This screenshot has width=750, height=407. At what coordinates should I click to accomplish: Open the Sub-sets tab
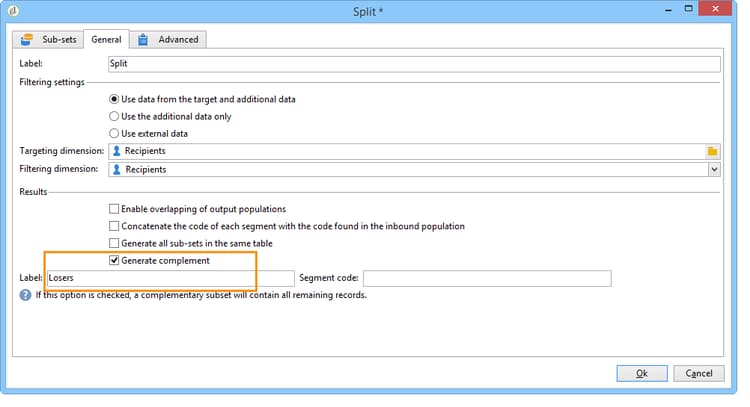click(x=48, y=39)
